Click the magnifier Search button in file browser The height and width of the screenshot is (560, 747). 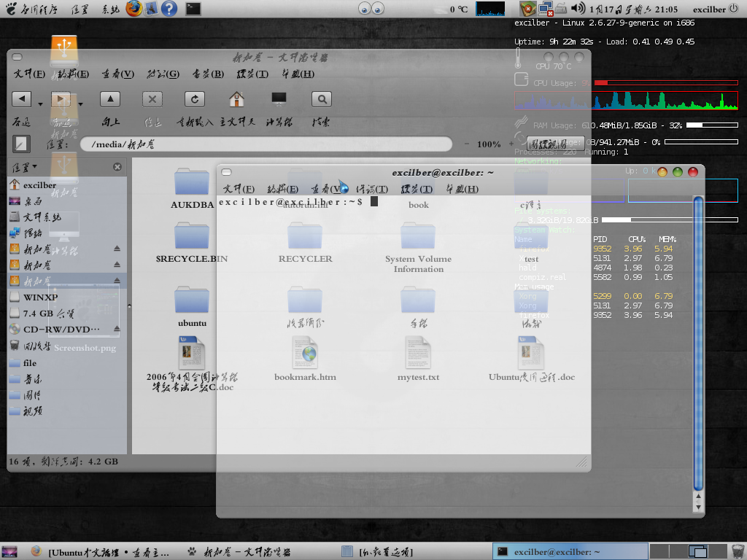pyautogui.click(x=322, y=99)
